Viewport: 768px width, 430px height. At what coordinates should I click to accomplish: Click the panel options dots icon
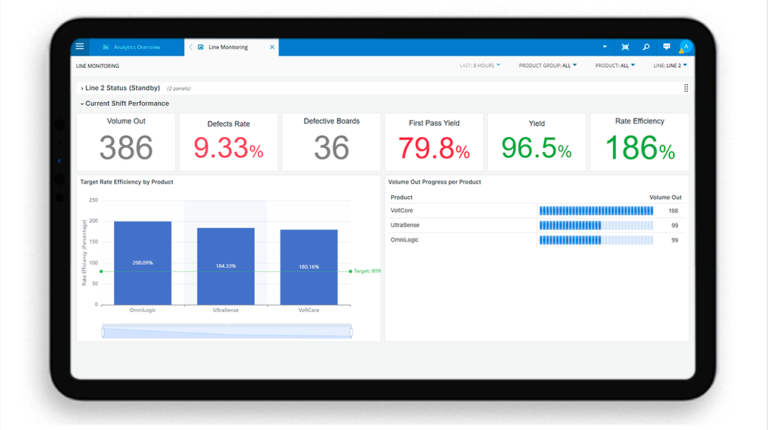tap(686, 88)
